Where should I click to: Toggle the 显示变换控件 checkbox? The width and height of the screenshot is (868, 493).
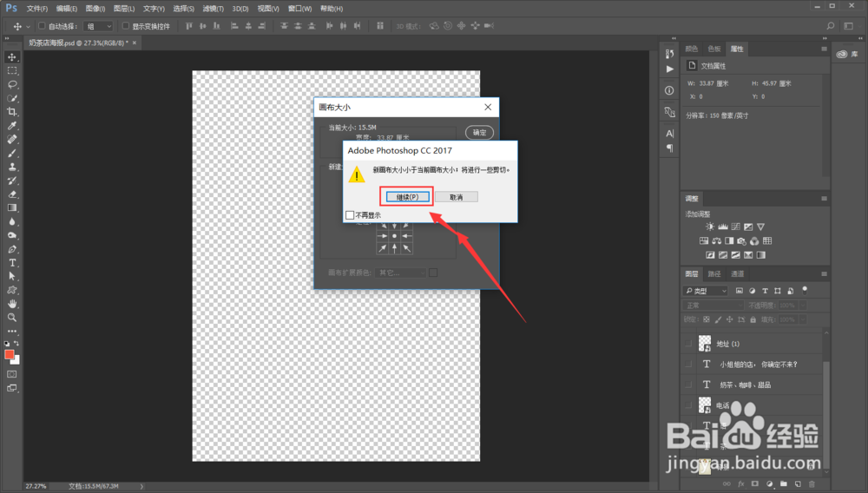tap(126, 25)
